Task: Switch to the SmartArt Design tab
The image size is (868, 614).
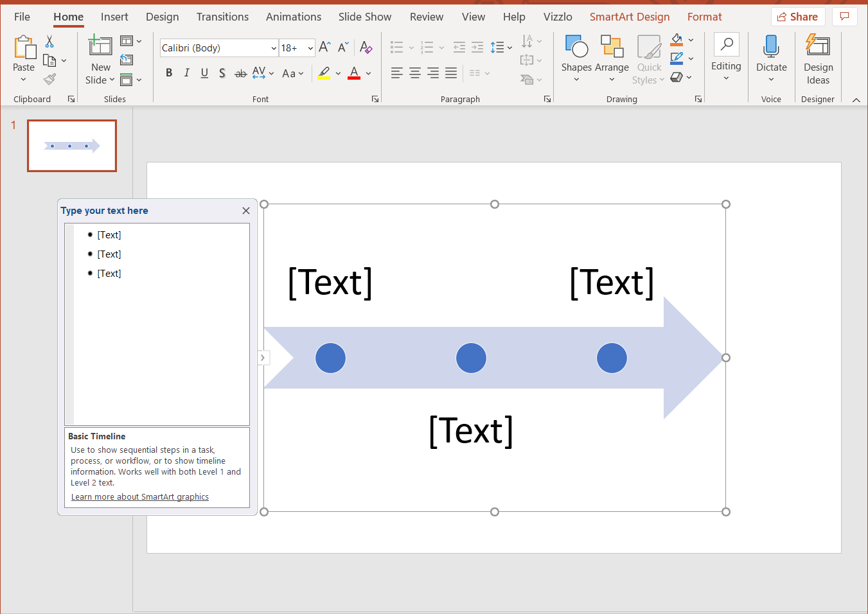Action: tap(629, 17)
